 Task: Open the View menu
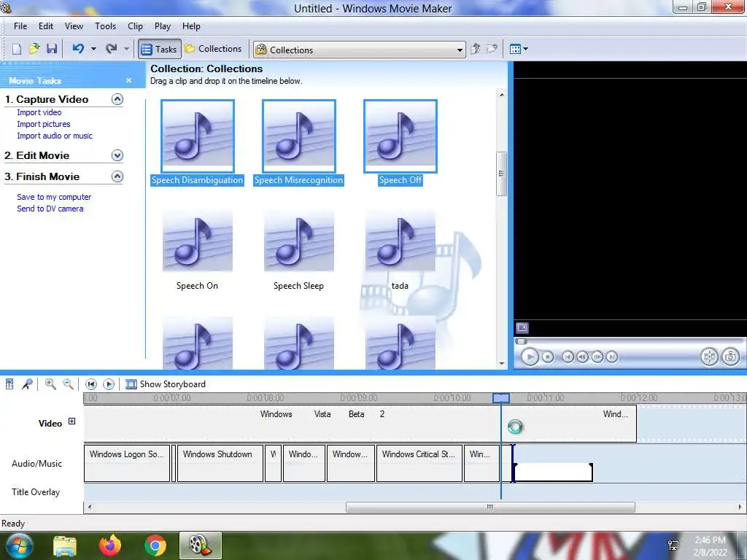tap(74, 26)
